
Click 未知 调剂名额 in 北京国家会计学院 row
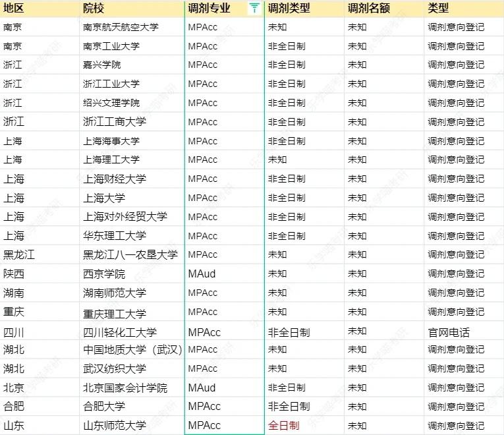point(357,388)
